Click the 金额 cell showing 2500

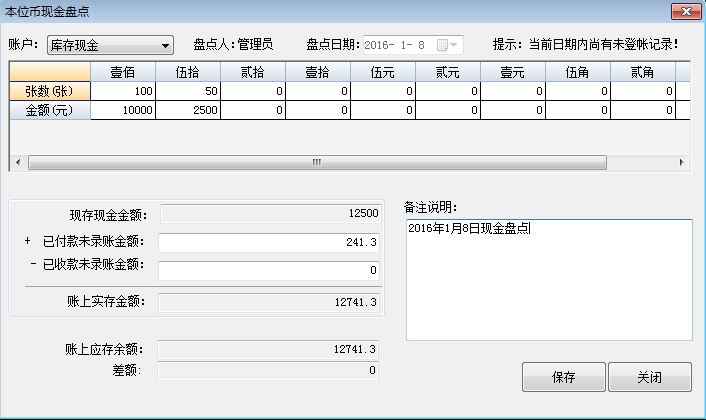(188, 110)
